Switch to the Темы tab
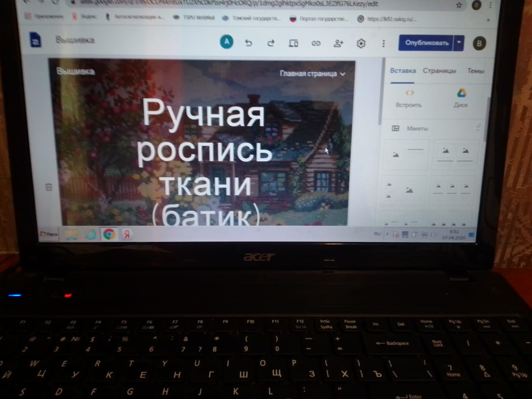The height and width of the screenshot is (399, 532). point(475,71)
